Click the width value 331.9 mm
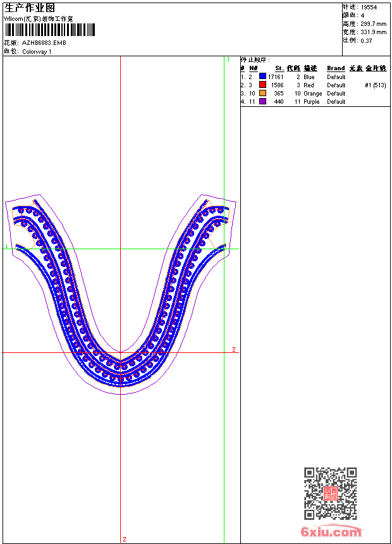Viewport: 392px width, 544px height. click(373, 32)
